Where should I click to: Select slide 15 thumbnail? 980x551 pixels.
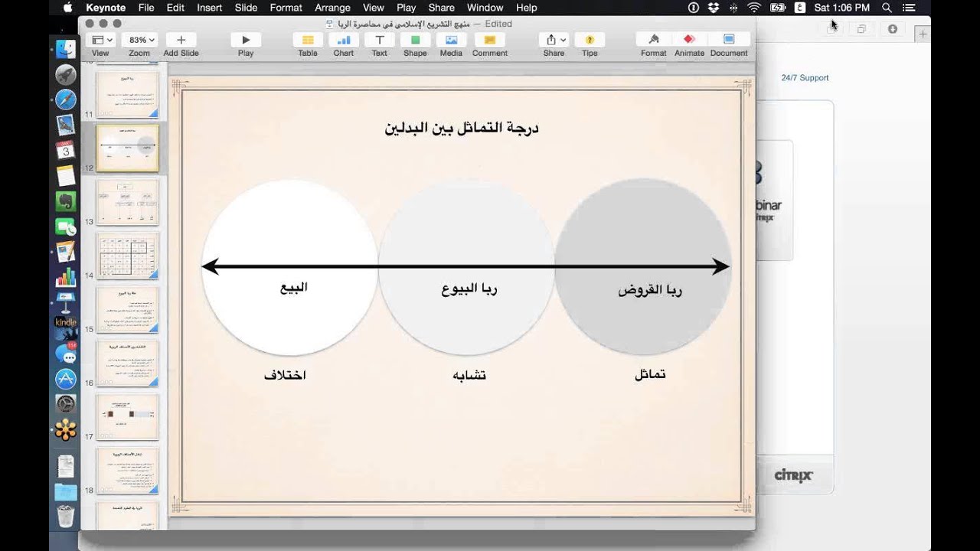[127, 309]
